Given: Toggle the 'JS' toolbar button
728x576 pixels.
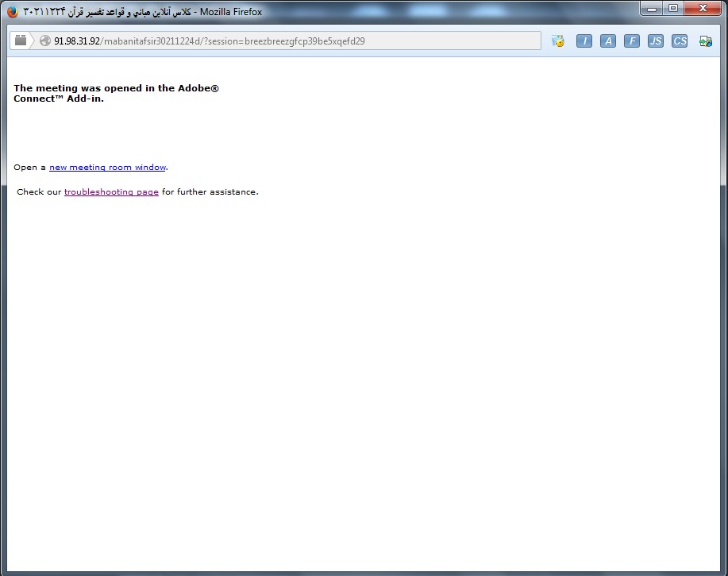Looking at the screenshot, I should (656, 41).
